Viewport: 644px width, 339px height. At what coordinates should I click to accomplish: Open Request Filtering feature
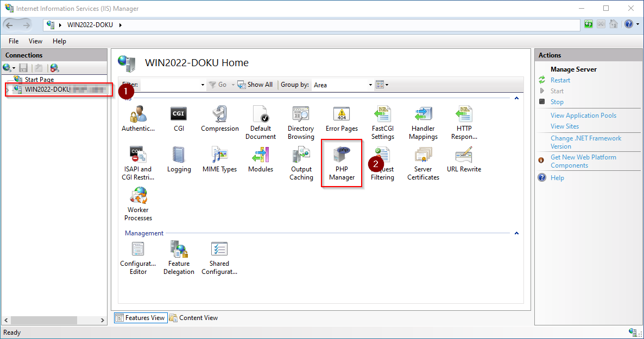click(382, 163)
